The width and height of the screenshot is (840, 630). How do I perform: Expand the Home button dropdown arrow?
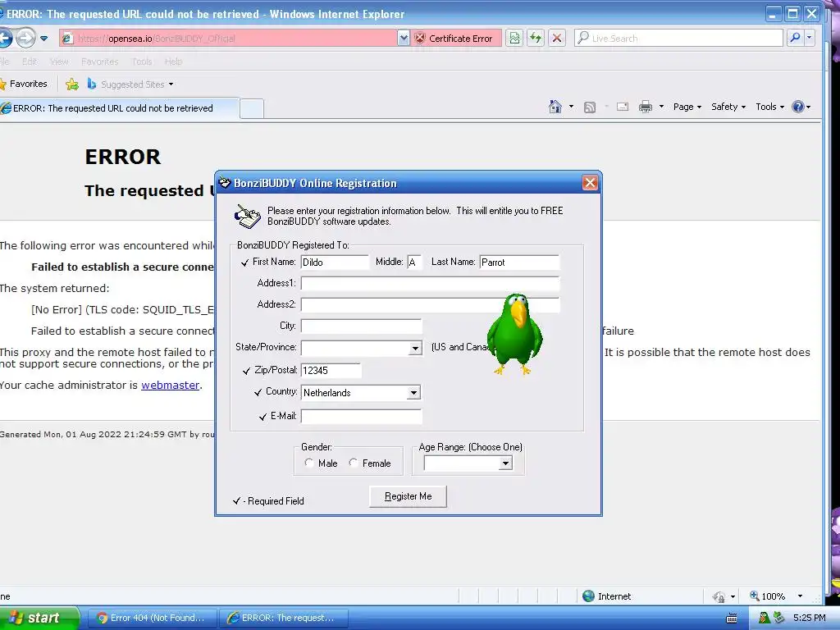point(571,107)
